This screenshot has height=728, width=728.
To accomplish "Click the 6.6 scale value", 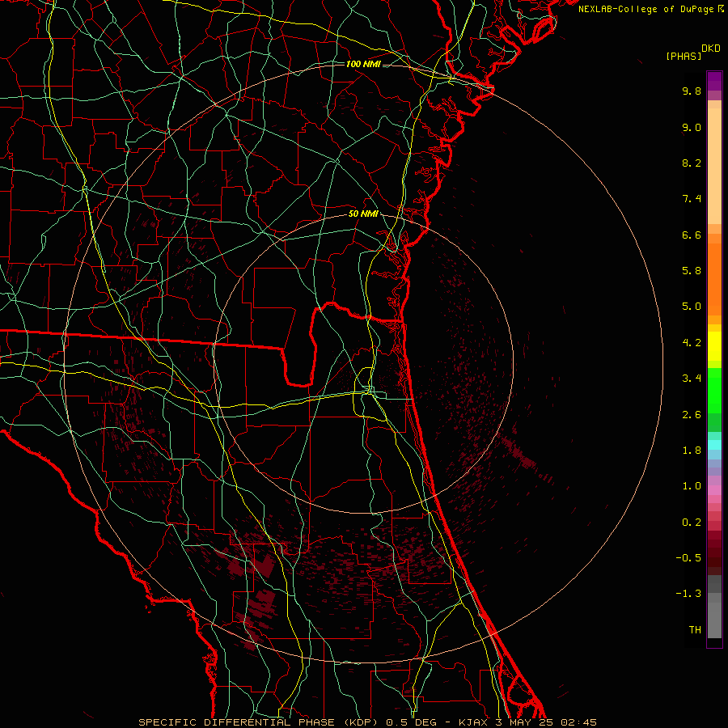I will [x=692, y=235].
